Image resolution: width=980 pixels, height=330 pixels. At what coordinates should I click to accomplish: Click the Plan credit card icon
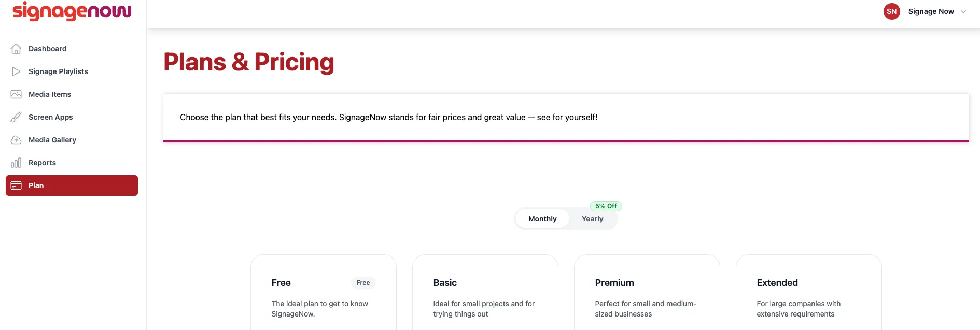16,185
